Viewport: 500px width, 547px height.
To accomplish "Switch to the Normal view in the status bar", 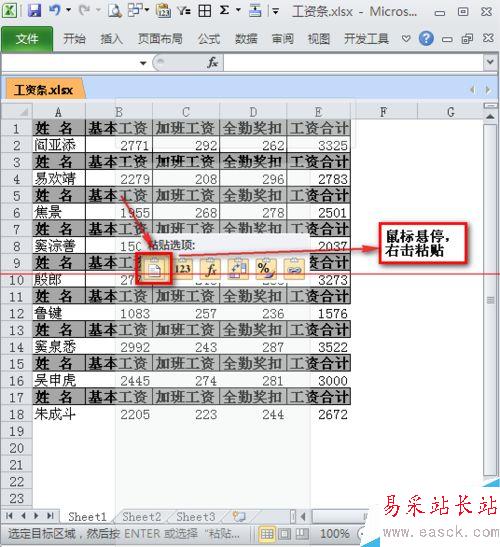I will pos(267,533).
